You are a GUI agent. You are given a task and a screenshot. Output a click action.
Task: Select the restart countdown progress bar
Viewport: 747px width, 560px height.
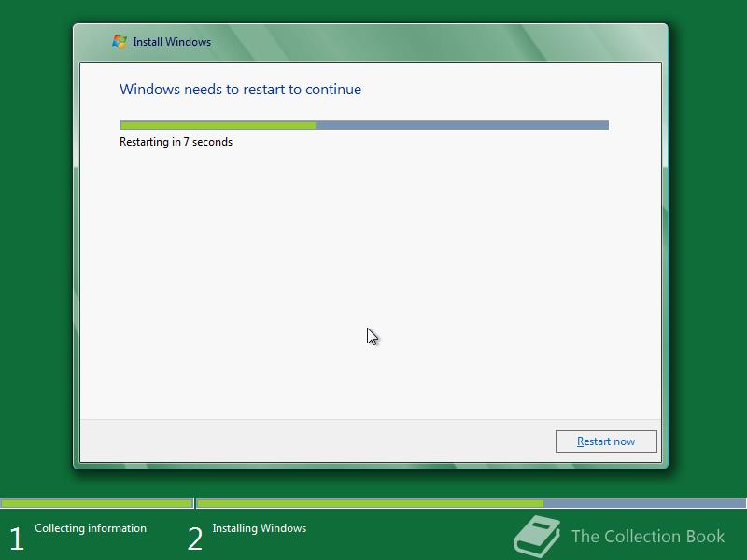coord(364,125)
